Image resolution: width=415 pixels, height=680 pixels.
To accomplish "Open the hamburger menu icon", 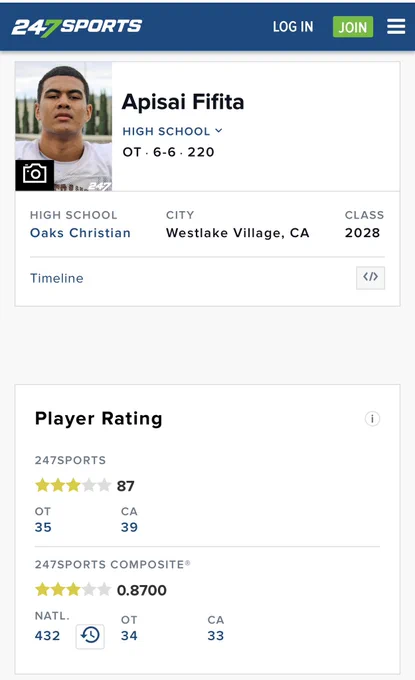I will 396,26.
